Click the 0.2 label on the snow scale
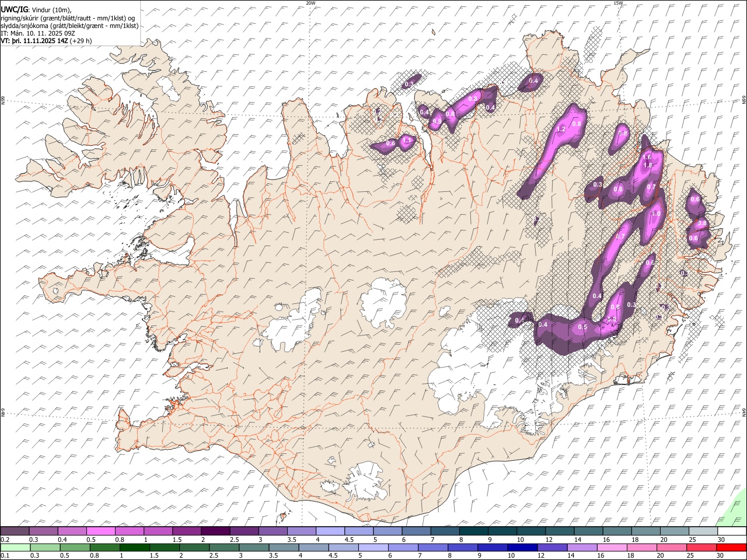Image resolution: width=747 pixels, height=560 pixels. [x=5, y=539]
